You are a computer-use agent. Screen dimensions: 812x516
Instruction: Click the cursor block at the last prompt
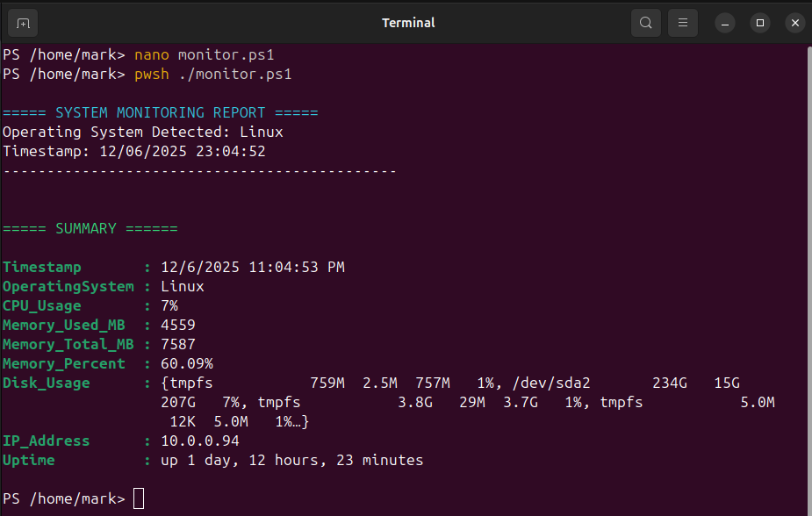[x=139, y=498]
